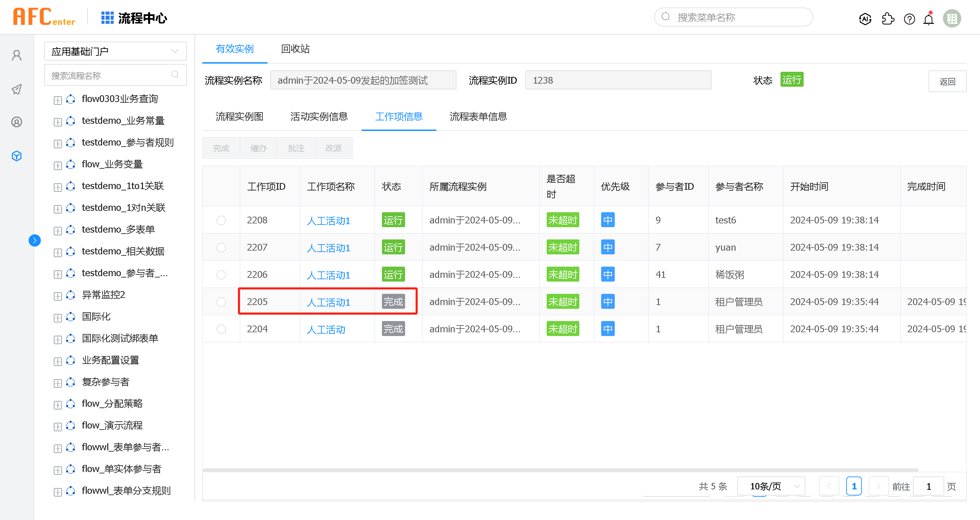
Task: Click the grid menu icon beside 流程中心
Action: click(x=107, y=18)
